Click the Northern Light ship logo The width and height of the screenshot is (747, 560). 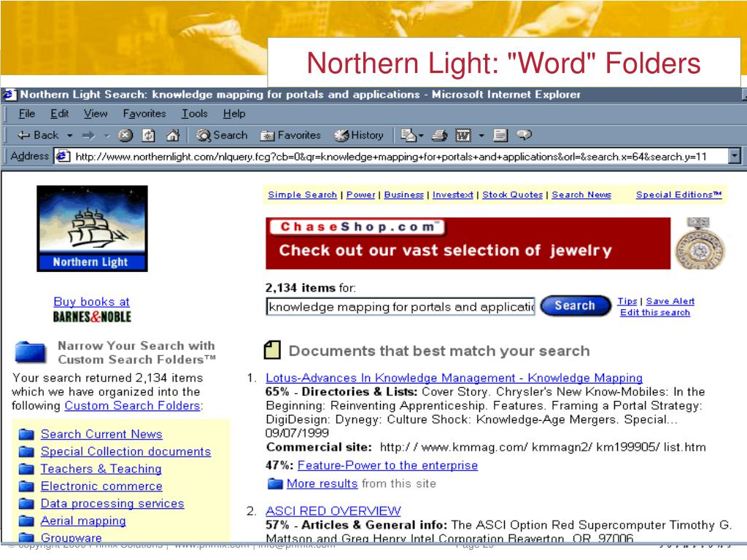pos(92,228)
